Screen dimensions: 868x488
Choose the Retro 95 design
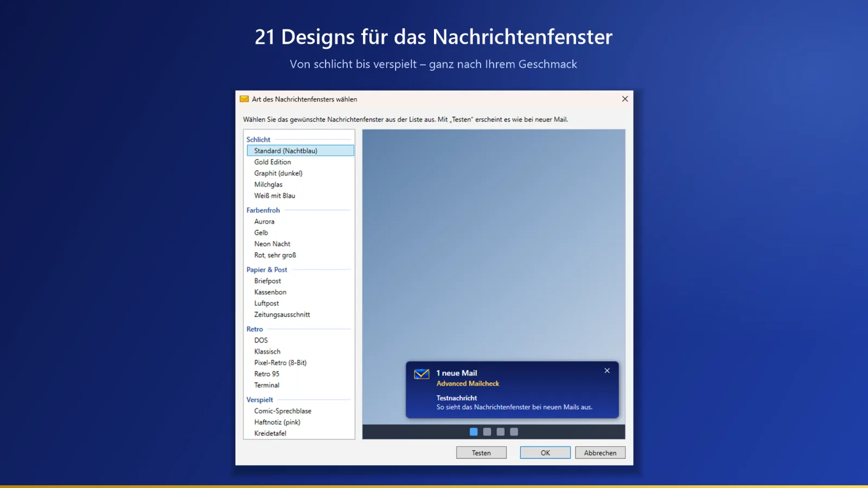point(300,374)
